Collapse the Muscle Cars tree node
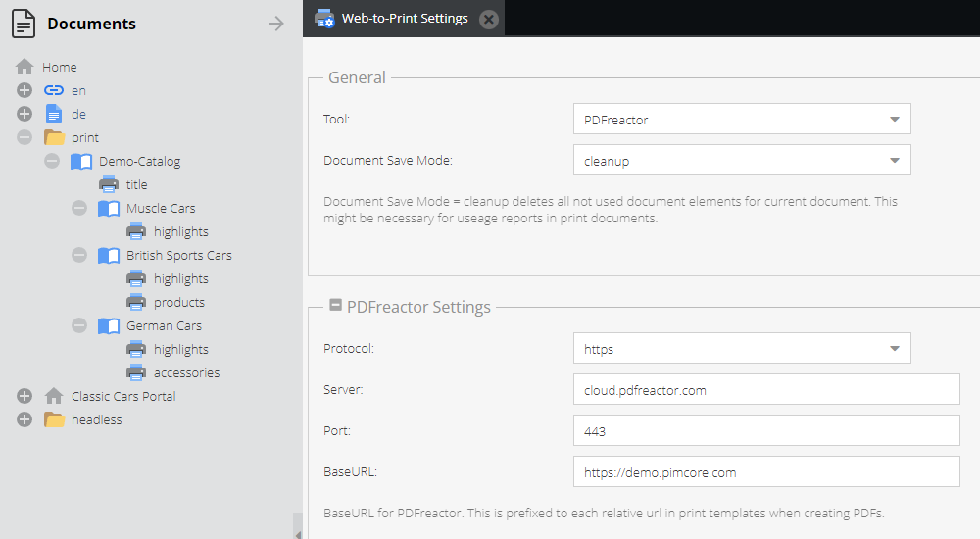 coord(79,208)
